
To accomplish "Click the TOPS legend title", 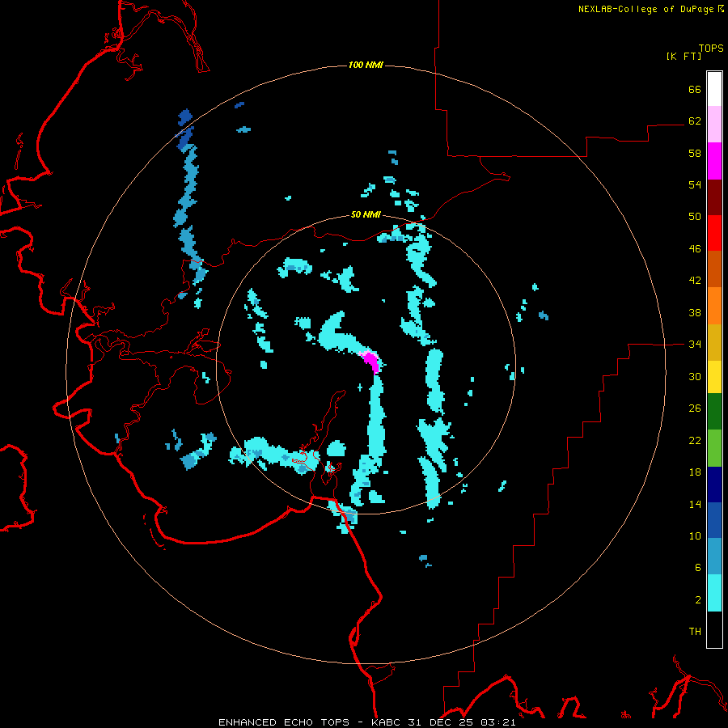I will pyautogui.click(x=711, y=49).
